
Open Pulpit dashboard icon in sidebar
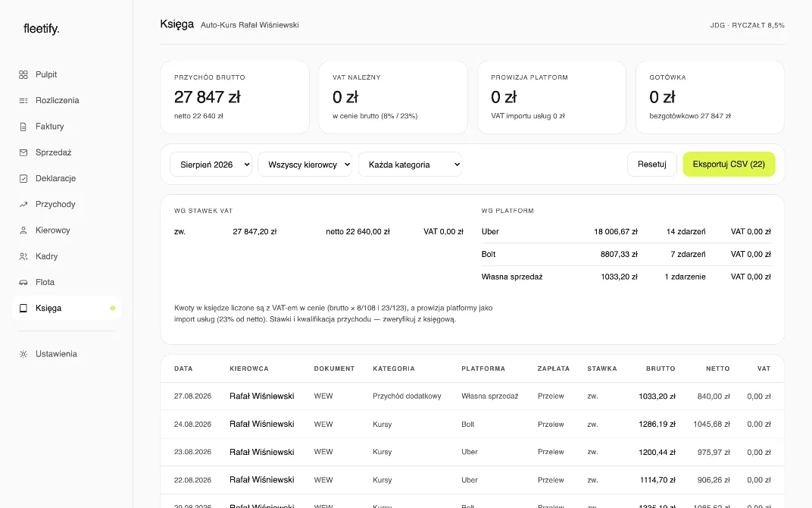(23, 74)
